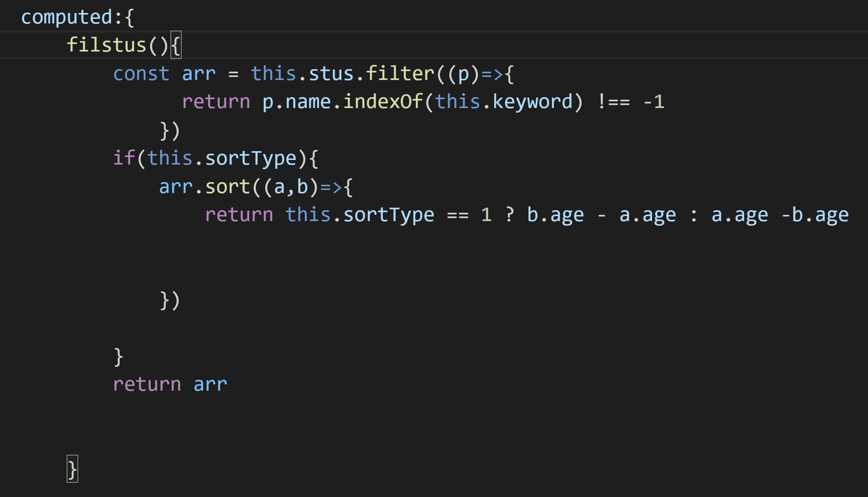Click the '-b.age' at line end
868x497 pixels.
815,215
